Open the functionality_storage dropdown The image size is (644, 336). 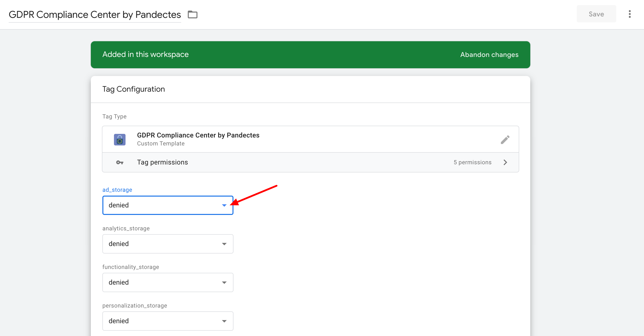168,282
